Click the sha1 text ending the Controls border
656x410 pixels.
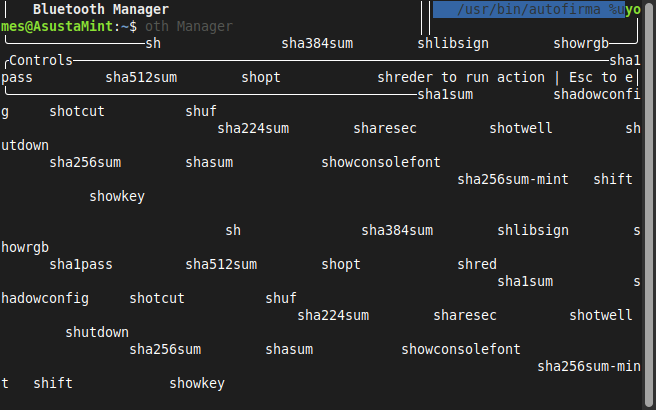[625, 60]
